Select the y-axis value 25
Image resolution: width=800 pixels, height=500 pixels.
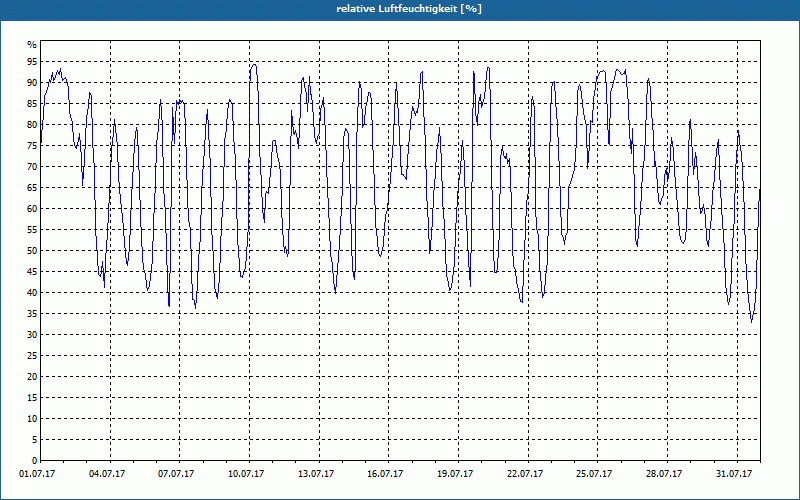pos(32,356)
